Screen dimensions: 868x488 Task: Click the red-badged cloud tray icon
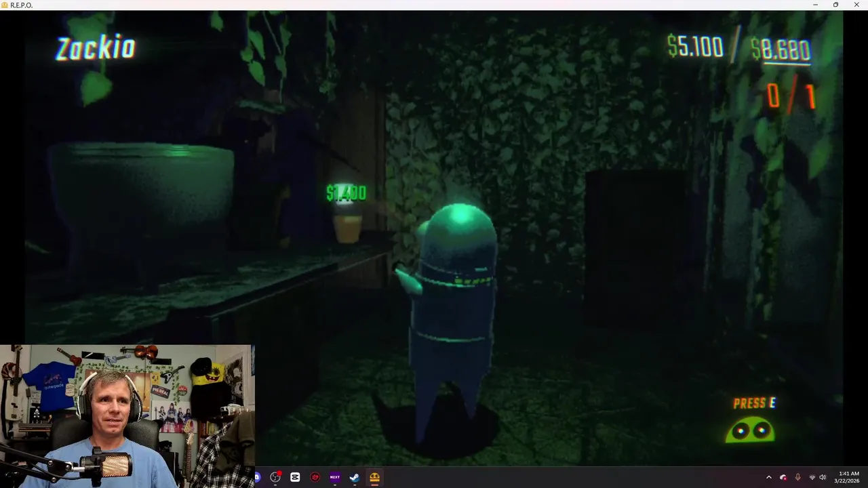pos(783,477)
